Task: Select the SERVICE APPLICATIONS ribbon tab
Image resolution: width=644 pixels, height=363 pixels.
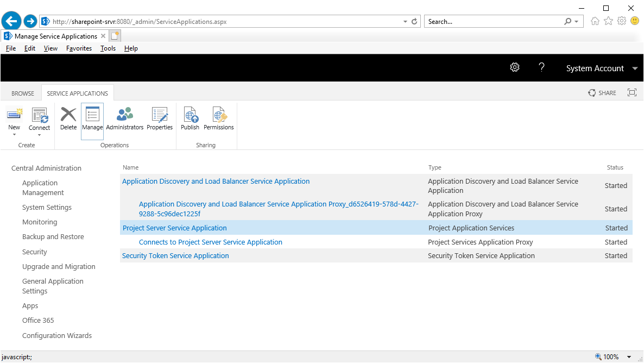Action: click(x=77, y=93)
